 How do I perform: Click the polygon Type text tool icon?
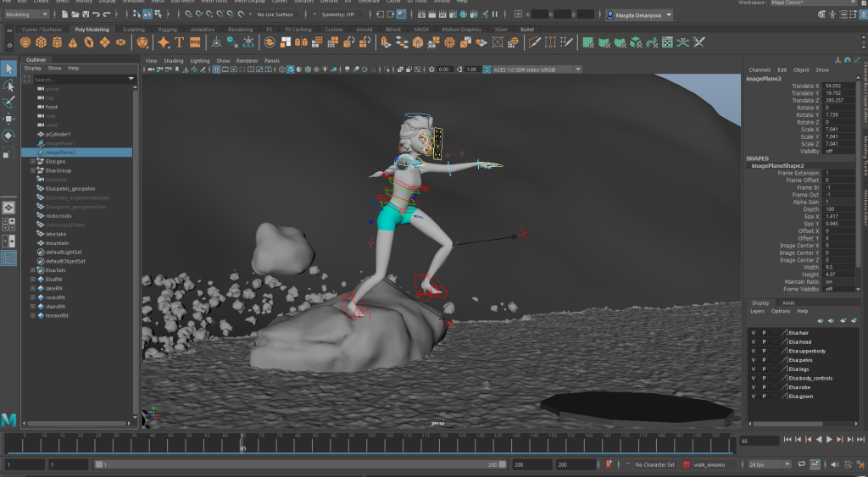click(179, 42)
